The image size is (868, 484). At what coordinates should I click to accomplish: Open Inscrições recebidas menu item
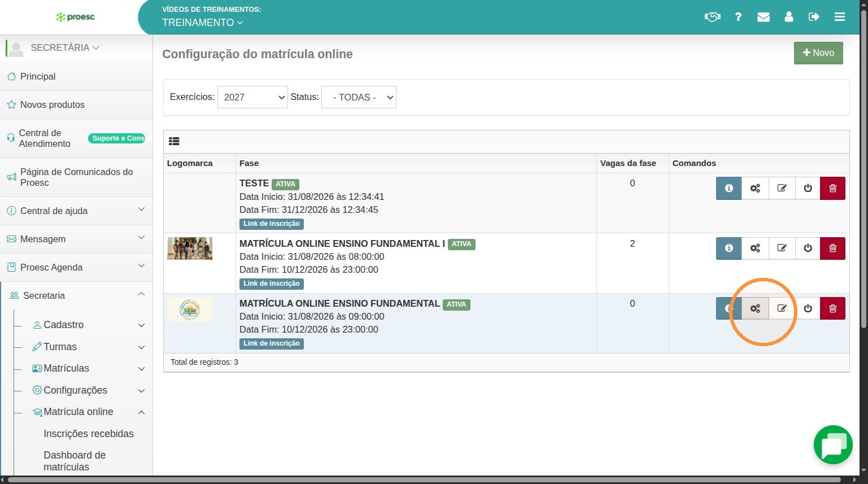[x=89, y=434]
